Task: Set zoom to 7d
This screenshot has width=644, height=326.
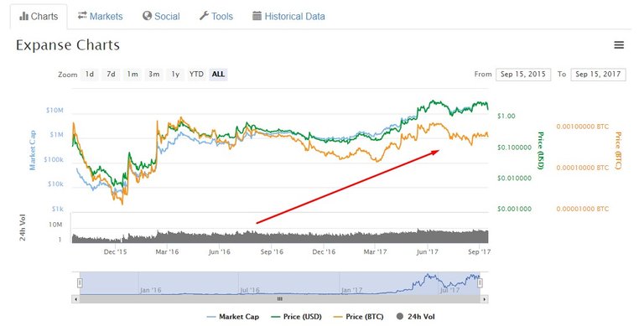Action: click(111, 75)
